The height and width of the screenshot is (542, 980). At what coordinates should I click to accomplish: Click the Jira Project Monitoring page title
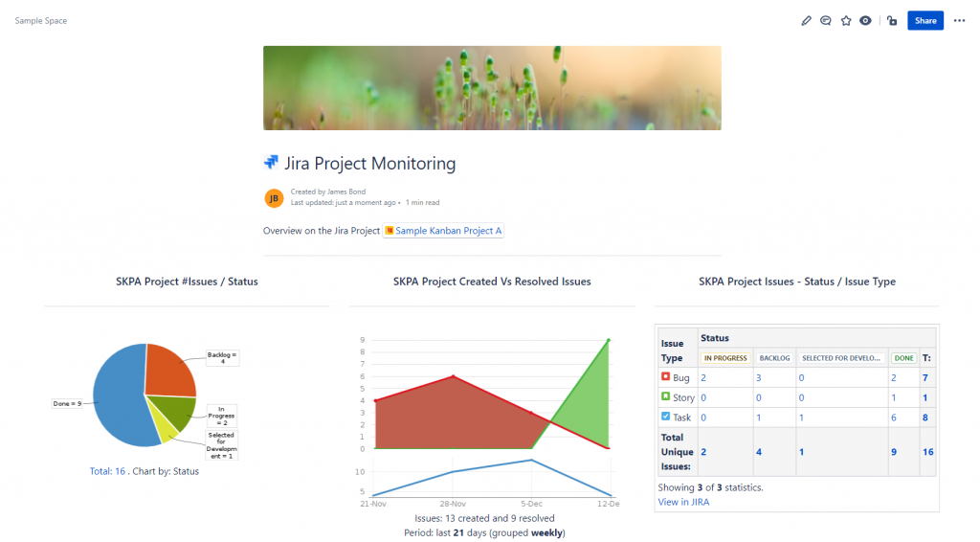pyautogui.click(x=370, y=163)
